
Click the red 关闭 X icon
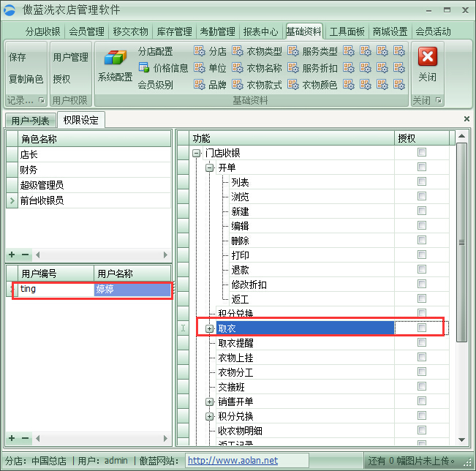428,57
